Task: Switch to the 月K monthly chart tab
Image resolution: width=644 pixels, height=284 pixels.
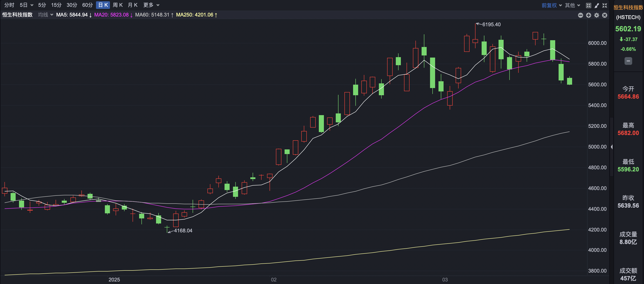Action: point(133,5)
